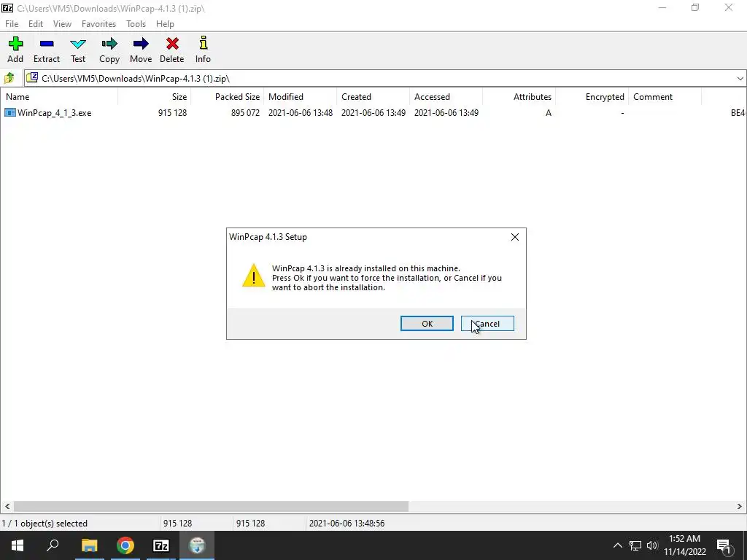The height and width of the screenshot is (560, 747).
Task: Open the View menu
Action: tap(62, 24)
